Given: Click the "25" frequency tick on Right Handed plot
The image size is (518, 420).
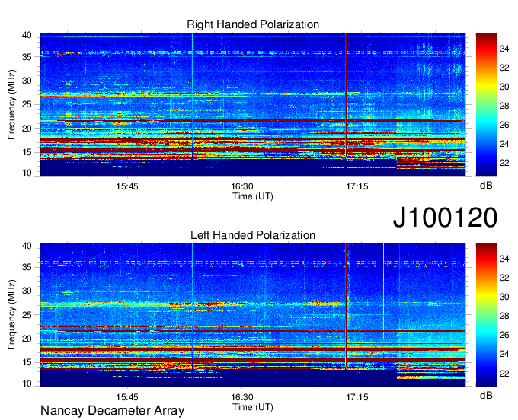Looking at the screenshot, I should point(27,104).
